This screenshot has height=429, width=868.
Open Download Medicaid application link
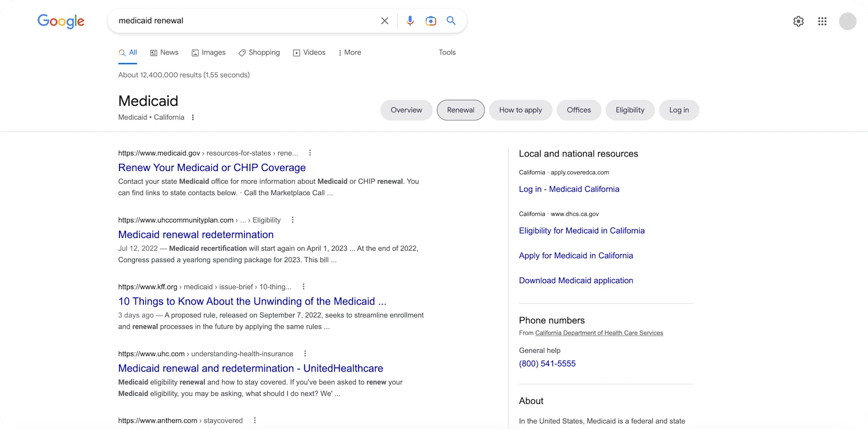[576, 281]
